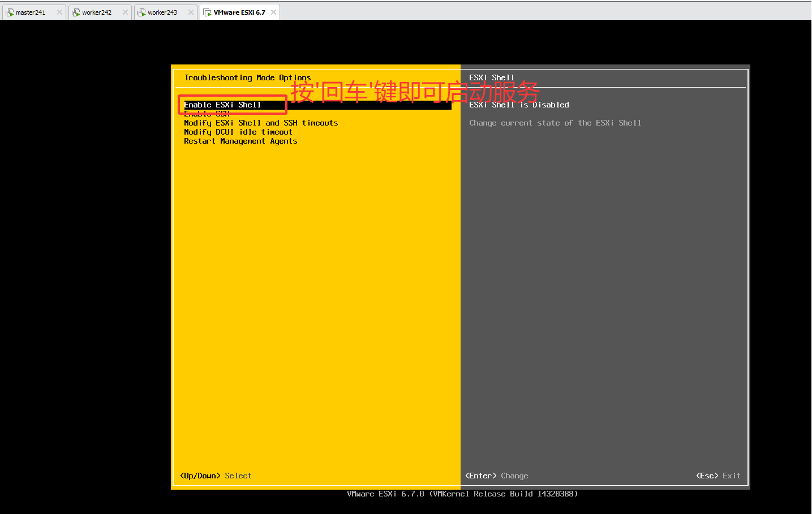This screenshot has height=514, width=812.
Task: Select the VMware ESXi 6.7 tab
Action: click(x=239, y=12)
